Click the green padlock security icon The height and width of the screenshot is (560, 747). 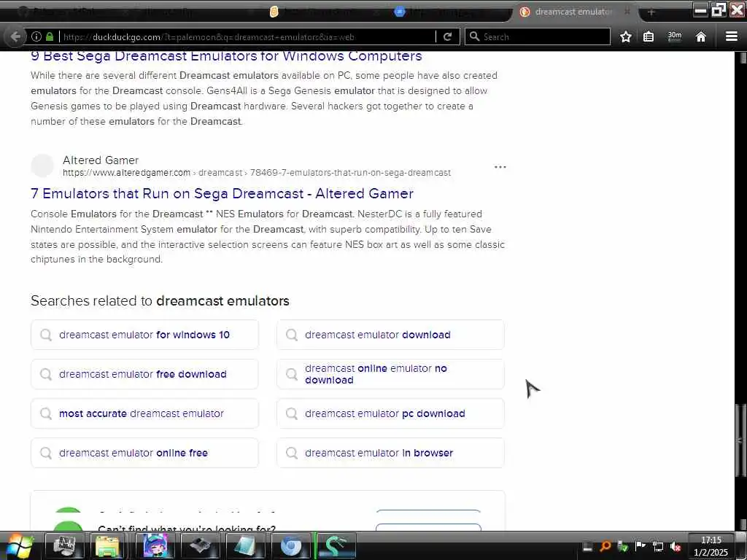coord(49,36)
